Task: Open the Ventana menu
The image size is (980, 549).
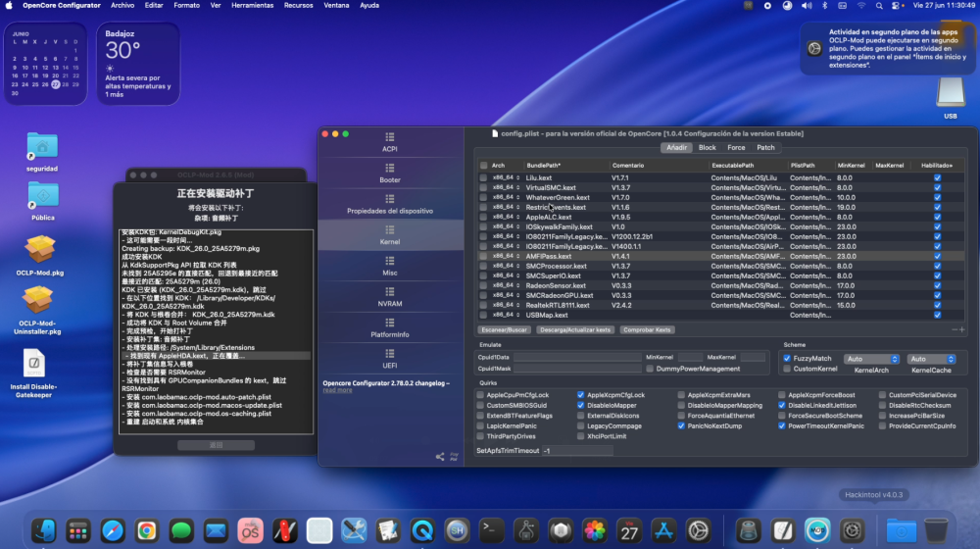Action: tap(336, 5)
